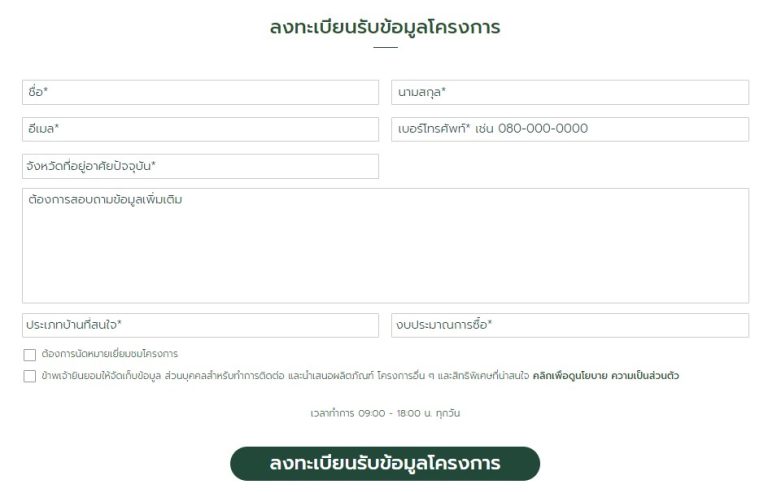768x493 pixels.
Task: Click the 080-000-0000 example placeholder
Action: (543, 129)
